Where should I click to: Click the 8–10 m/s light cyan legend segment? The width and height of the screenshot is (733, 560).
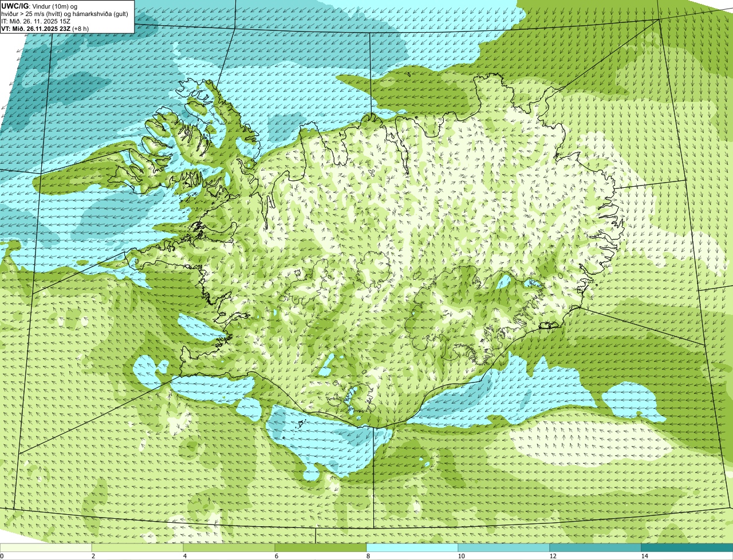click(x=412, y=547)
